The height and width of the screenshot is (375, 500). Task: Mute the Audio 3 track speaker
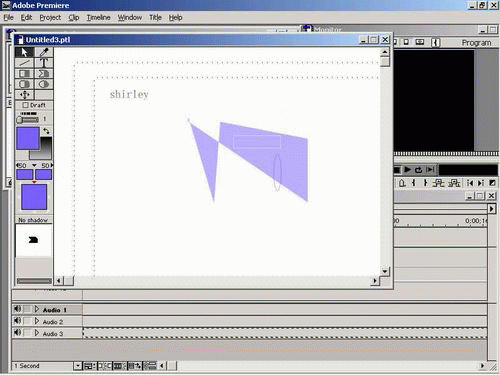(x=17, y=333)
